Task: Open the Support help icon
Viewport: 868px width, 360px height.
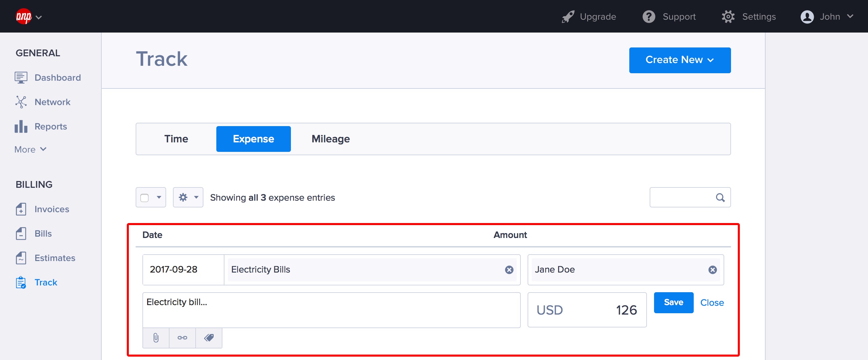Action: (649, 17)
